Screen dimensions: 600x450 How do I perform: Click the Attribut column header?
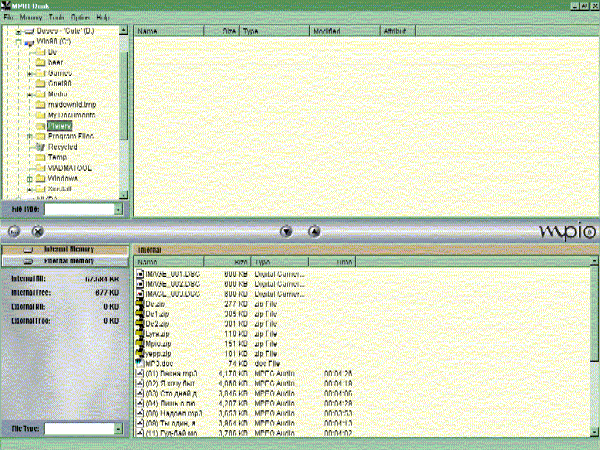click(398, 31)
